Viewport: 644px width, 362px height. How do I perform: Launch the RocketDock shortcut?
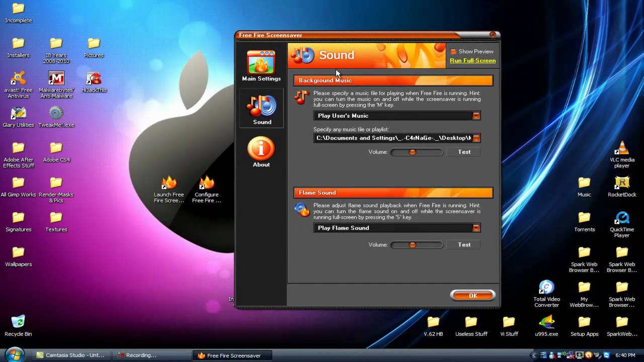tap(622, 186)
